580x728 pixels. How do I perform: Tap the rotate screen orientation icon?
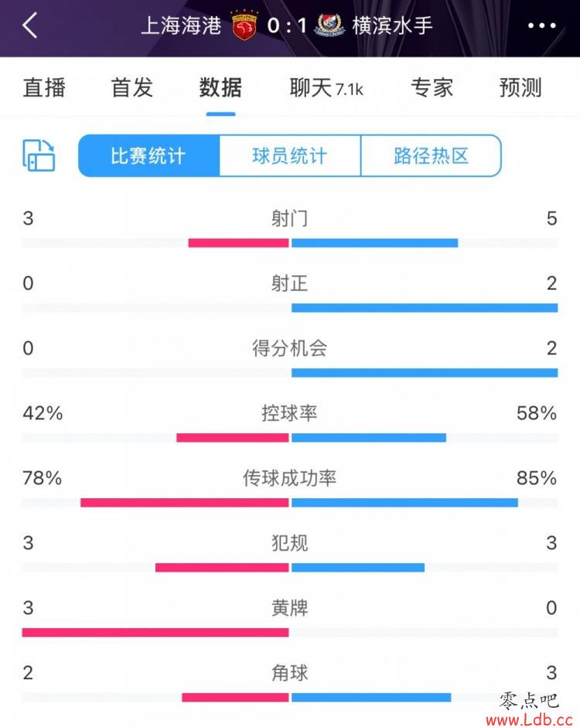(x=39, y=156)
